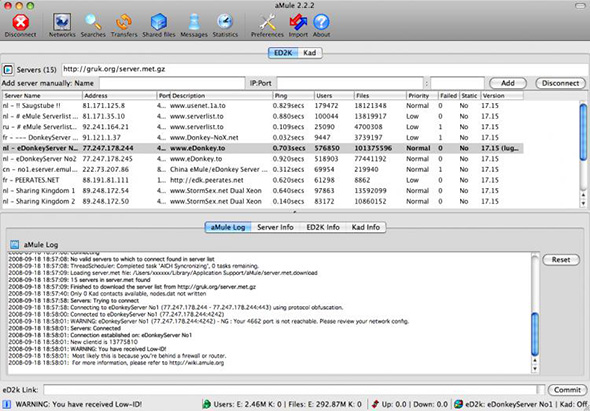The height and width of the screenshot is (411, 590).
Task: Click the IP:Port address input field
Action: (350, 83)
